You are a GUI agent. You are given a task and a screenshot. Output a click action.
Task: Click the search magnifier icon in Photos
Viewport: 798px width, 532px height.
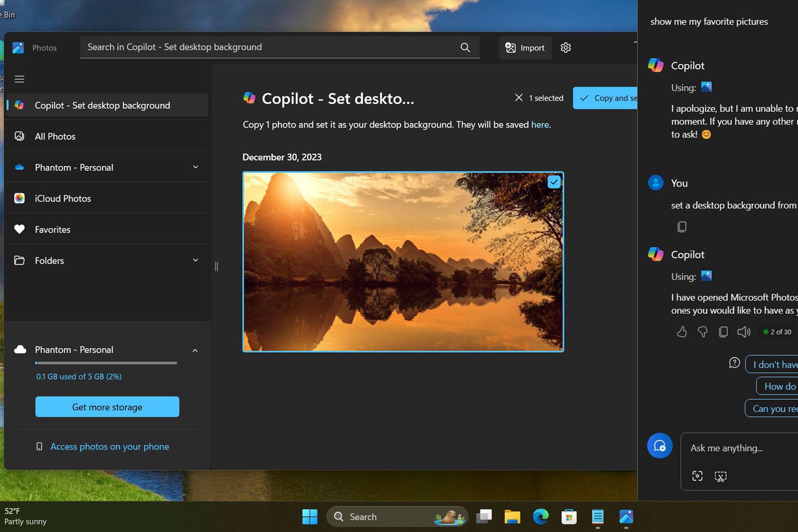[x=465, y=47]
